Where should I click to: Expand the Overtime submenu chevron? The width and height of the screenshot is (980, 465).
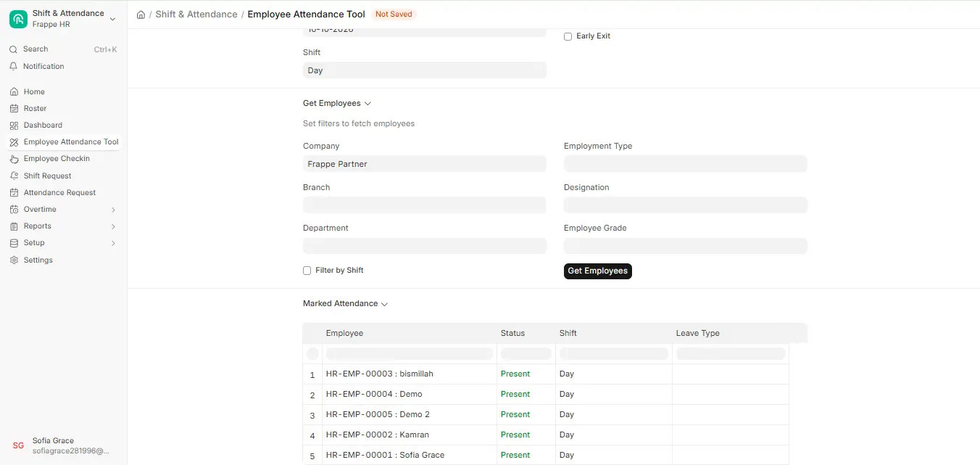pyautogui.click(x=113, y=210)
